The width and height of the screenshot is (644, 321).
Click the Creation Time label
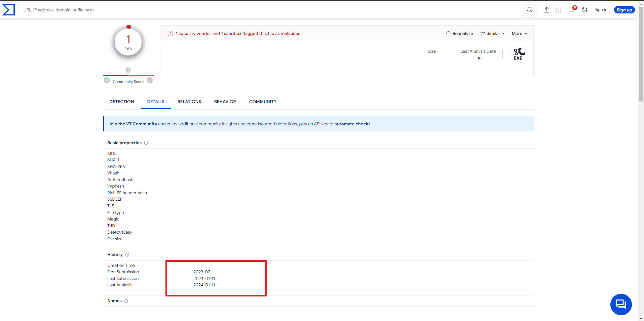(121, 266)
